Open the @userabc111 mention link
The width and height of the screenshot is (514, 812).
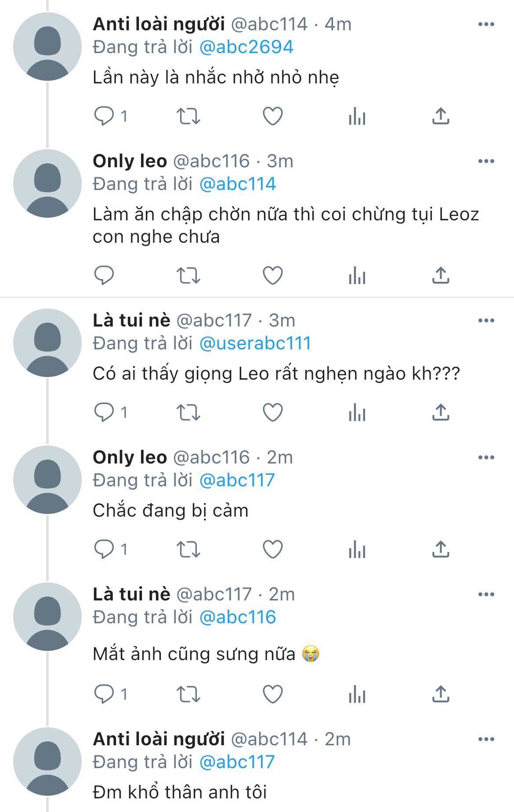pos(255,343)
